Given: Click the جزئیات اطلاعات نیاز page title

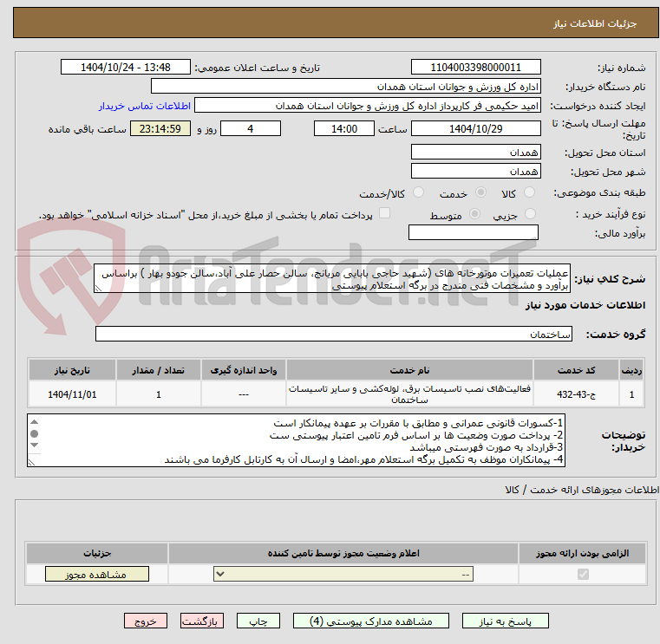Looking at the screenshot, I should pos(594,23).
